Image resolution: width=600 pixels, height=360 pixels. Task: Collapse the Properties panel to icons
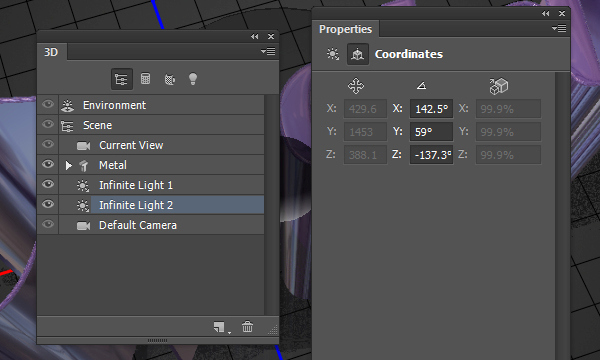(x=546, y=13)
